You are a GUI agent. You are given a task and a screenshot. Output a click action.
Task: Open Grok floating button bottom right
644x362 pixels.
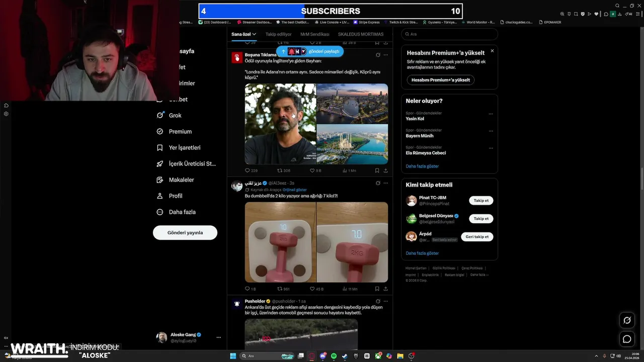(x=627, y=320)
